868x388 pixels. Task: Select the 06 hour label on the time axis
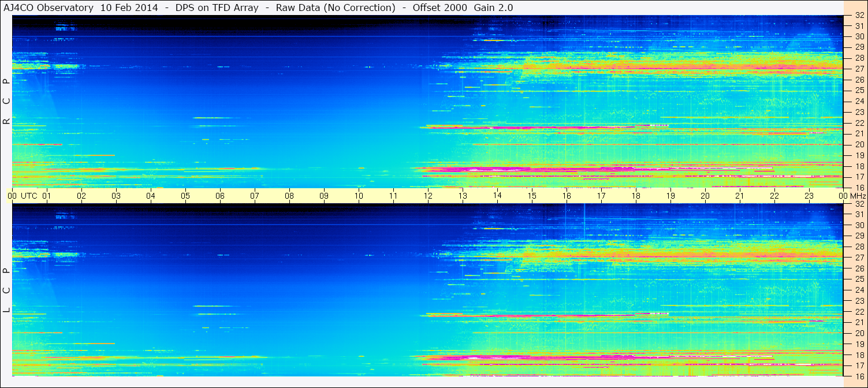pos(220,196)
